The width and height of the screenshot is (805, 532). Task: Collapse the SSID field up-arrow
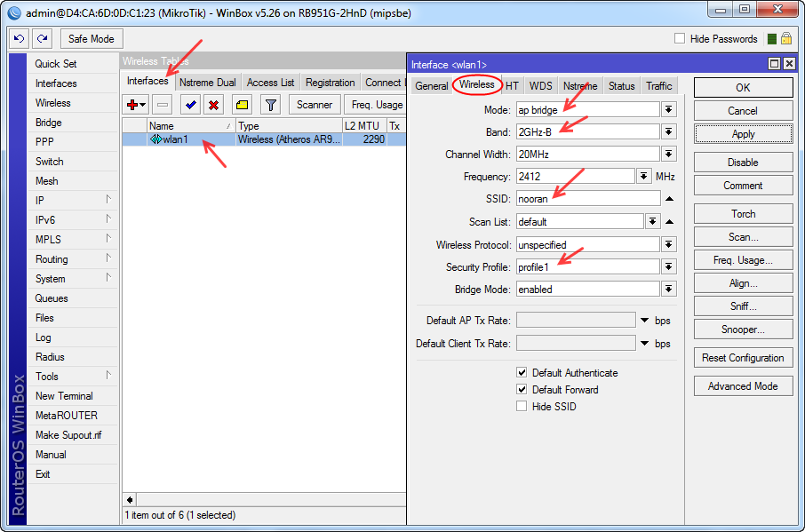click(669, 199)
